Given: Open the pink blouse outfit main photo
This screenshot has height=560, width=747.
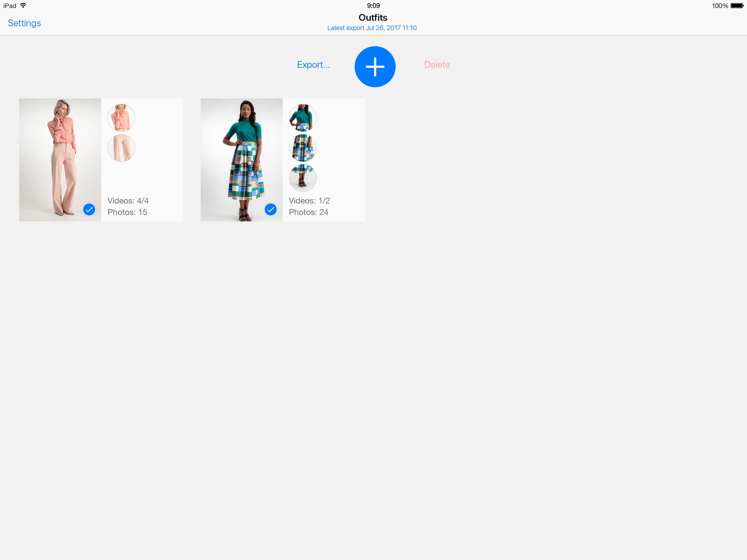Looking at the screenshot, I should click(60, 160).
